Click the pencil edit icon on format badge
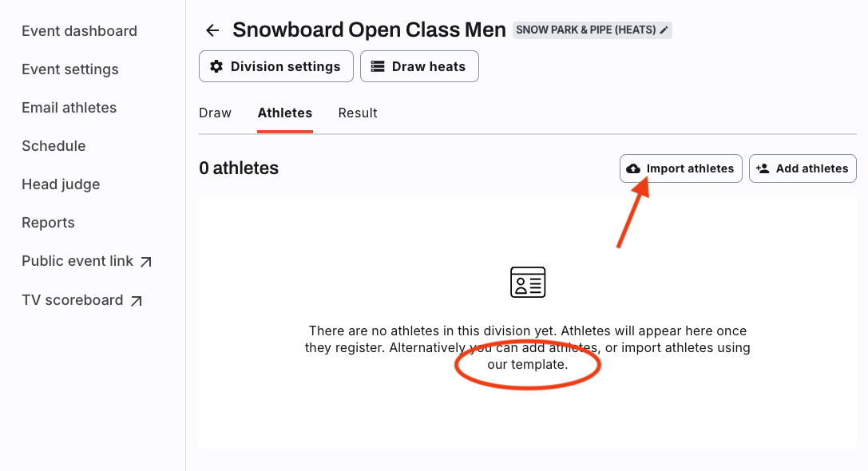Image resolution: width=868 pixels, height=471 pixels. [x=664, y=30]
